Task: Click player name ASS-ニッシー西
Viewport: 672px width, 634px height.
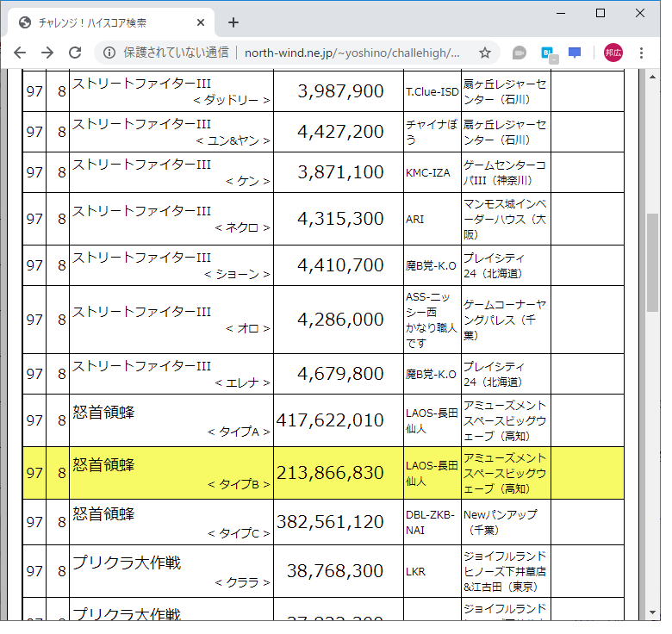Action: click(427, 305)
